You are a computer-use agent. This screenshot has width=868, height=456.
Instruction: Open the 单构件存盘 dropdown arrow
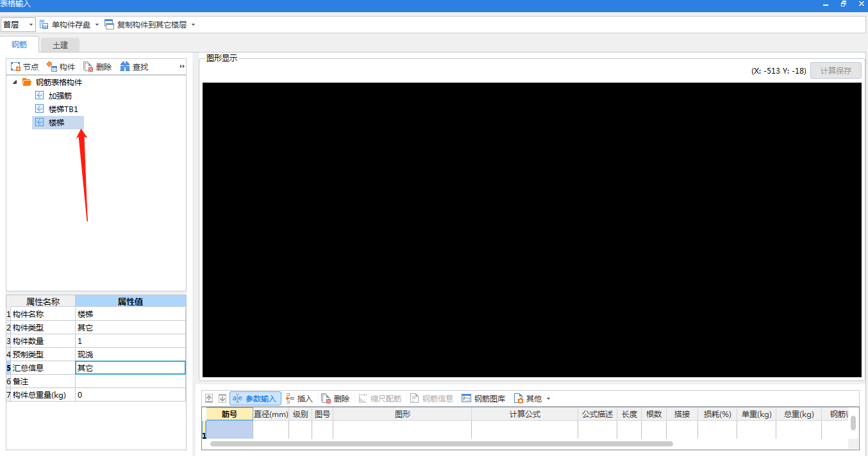point(97,25)
